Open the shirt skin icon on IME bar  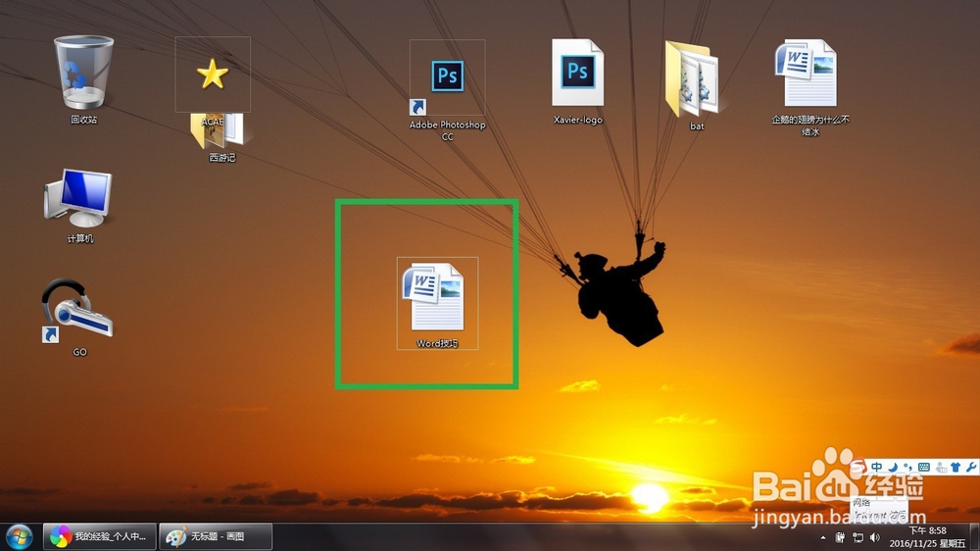click(955, 468)
